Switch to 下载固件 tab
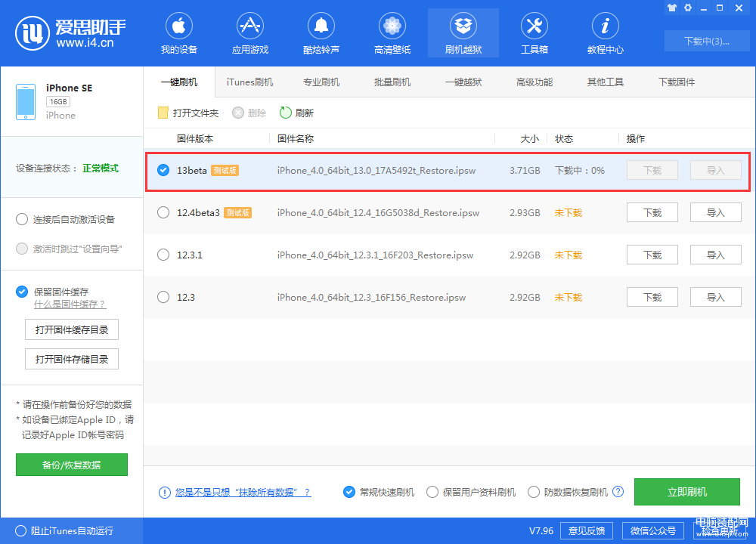 677,82
